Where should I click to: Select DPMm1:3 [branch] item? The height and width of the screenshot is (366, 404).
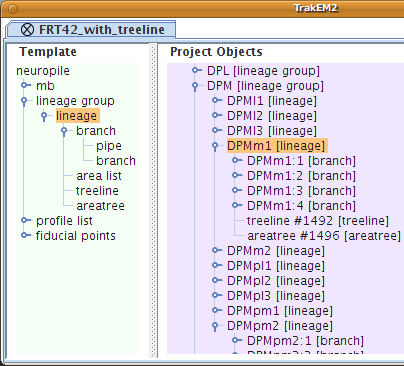pos(301,191)
